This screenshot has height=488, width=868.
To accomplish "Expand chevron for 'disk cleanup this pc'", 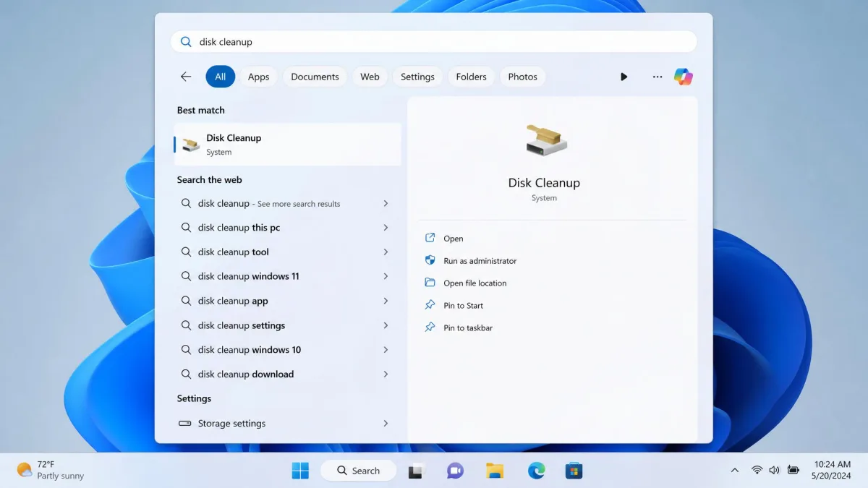I will 386,228.
